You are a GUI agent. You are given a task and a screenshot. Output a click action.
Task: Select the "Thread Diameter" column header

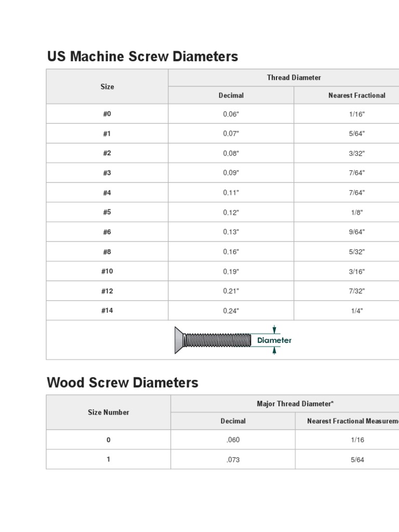[x=294, y=77]
